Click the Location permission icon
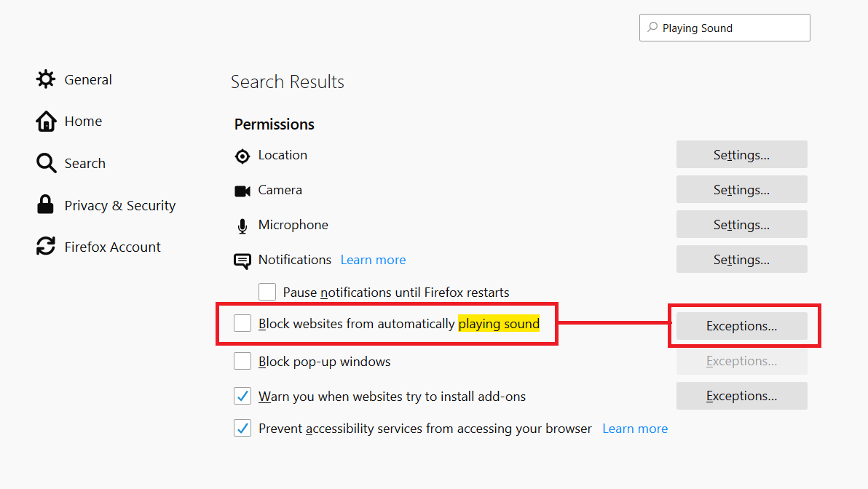The width and height of the screenshot is (868, 489). click(x=242, y=156)
